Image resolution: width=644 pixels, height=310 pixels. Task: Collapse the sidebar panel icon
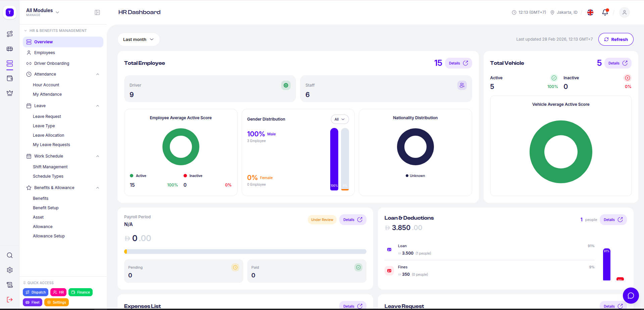tap(97, 12)
